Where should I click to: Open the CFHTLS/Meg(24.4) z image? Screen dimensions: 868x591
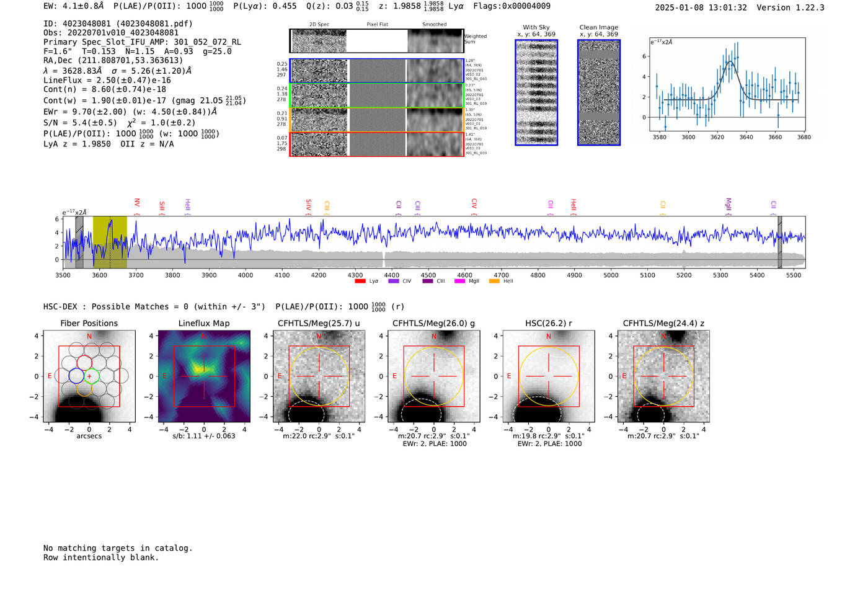(x=663, y=376)
